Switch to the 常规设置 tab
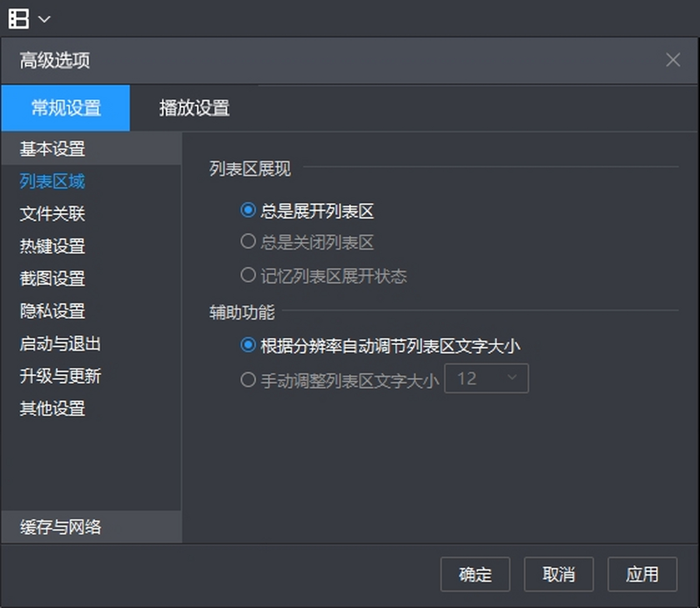 (66, 108)
